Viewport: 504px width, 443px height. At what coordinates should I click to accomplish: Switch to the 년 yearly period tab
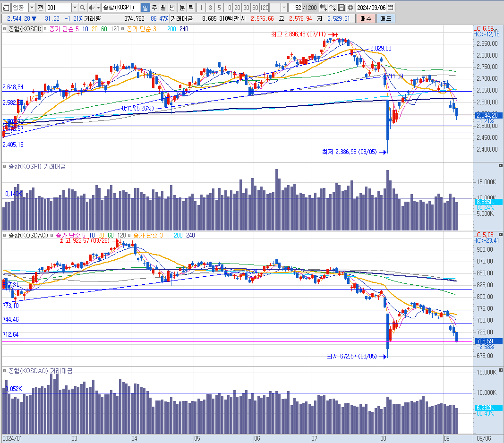(x=172, y=8)
